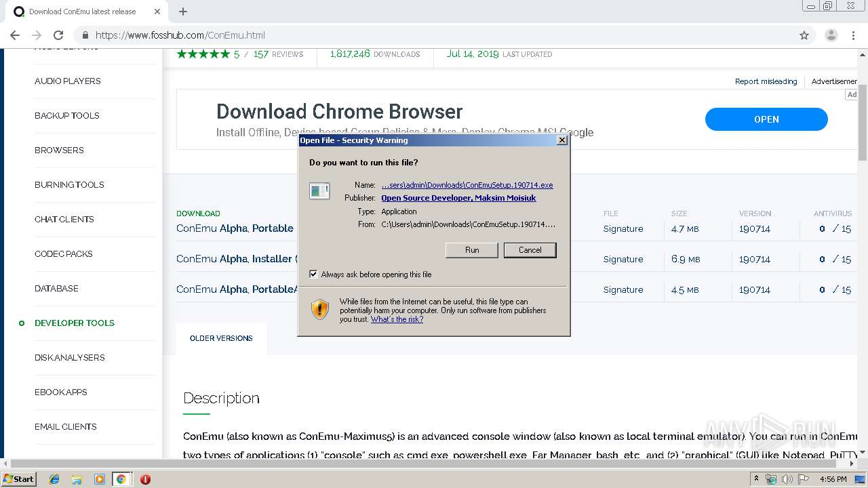Open Signature for 6.9 MB file

point(623,259)
